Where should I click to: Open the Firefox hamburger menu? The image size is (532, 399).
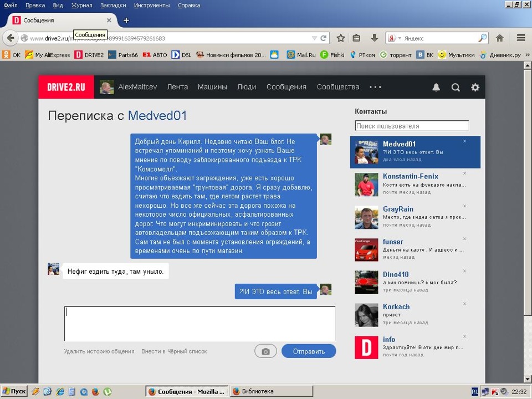tap(521, 38)
